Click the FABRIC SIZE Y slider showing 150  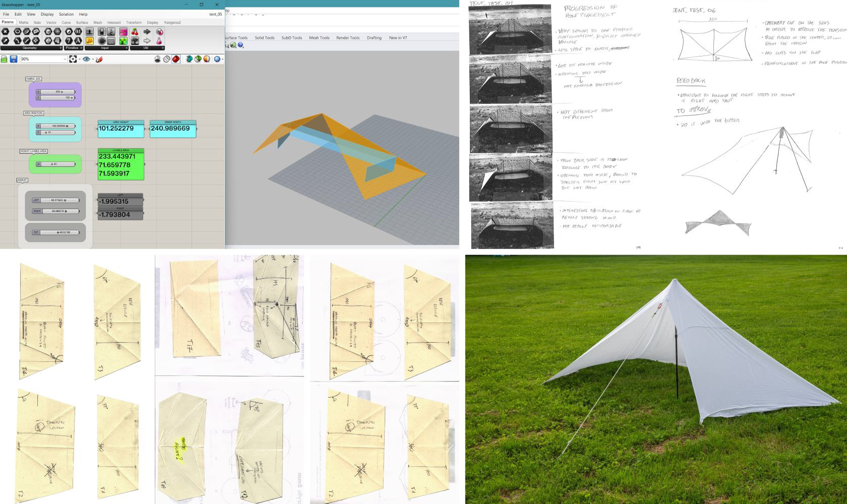pyautogui.click(x=55, y=97)
